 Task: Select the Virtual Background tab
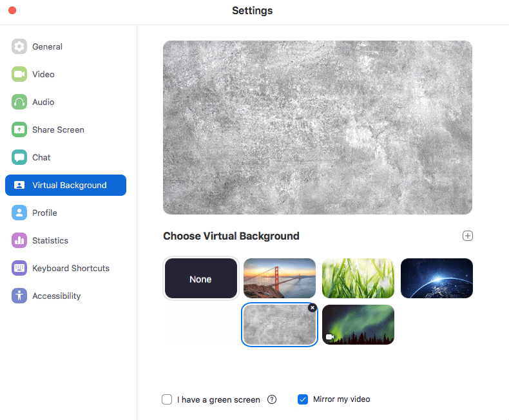(66, 185)
